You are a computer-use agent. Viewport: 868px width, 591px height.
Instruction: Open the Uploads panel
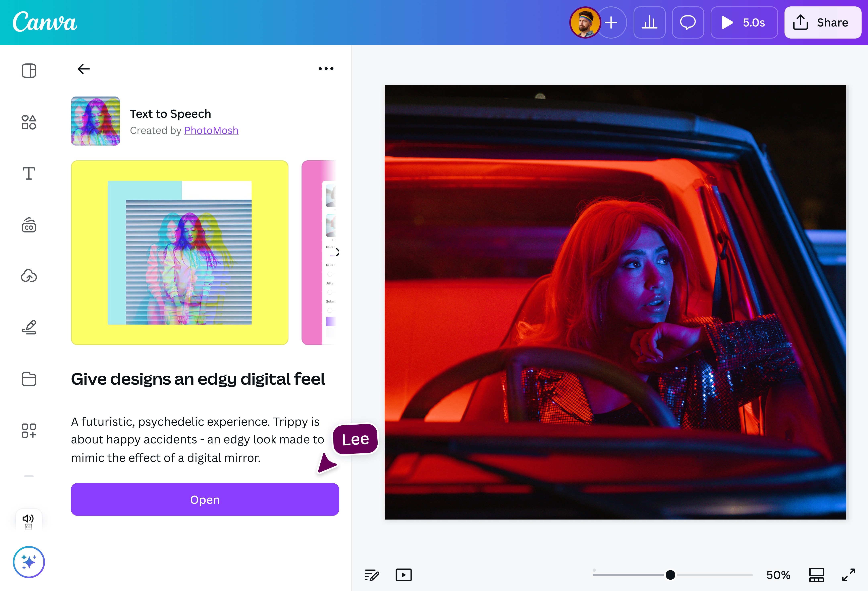pyautogui.click(x=29, y=276)
